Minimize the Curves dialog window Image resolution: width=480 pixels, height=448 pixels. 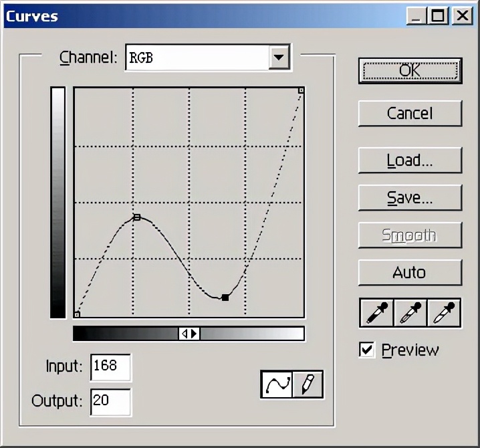pyautogui.click(x=416, y=15)
